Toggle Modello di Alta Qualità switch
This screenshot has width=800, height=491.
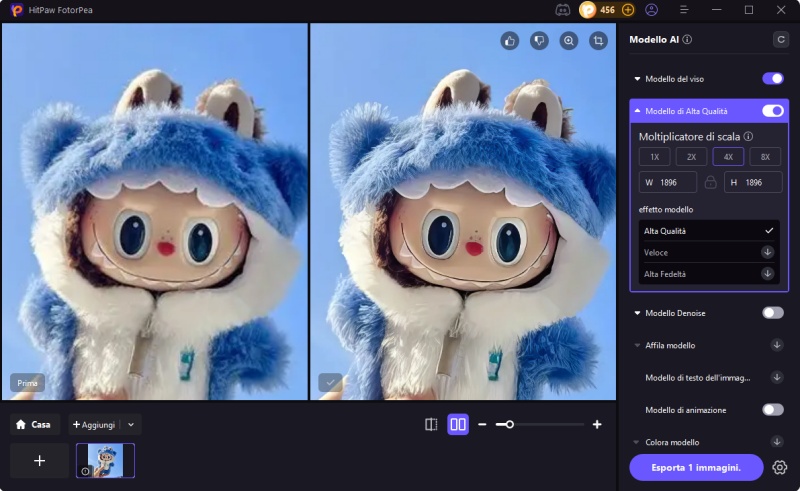773,111
